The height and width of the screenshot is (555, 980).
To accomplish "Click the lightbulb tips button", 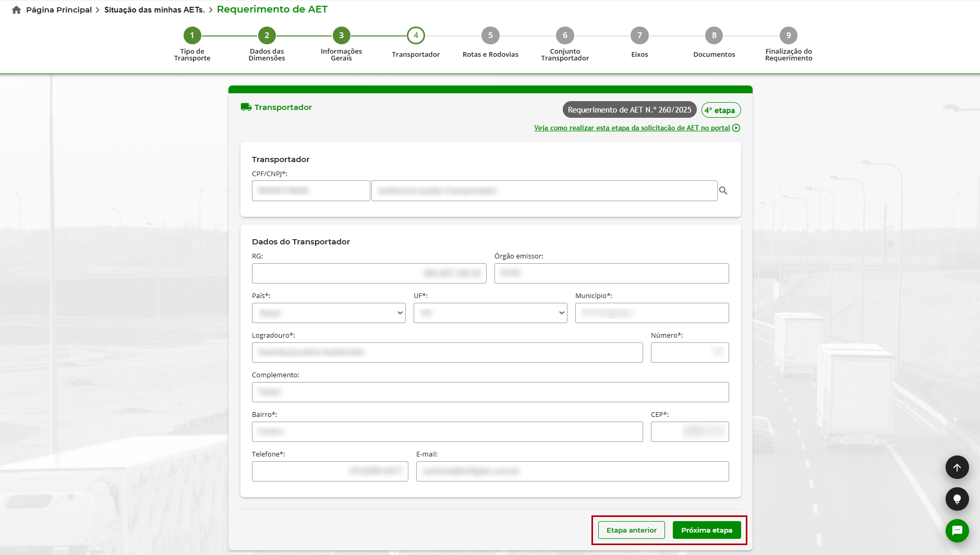I will tap(957, 499).
